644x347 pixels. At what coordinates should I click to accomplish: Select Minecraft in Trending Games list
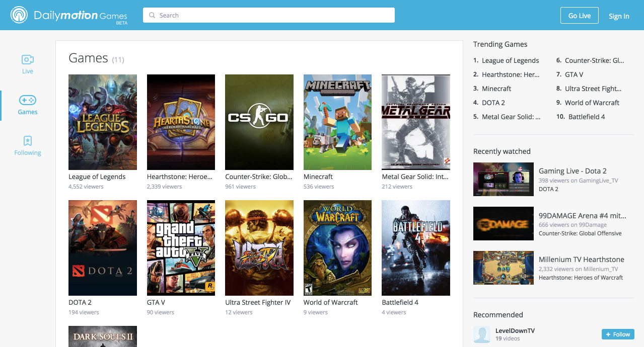click(x=496, y=89)
